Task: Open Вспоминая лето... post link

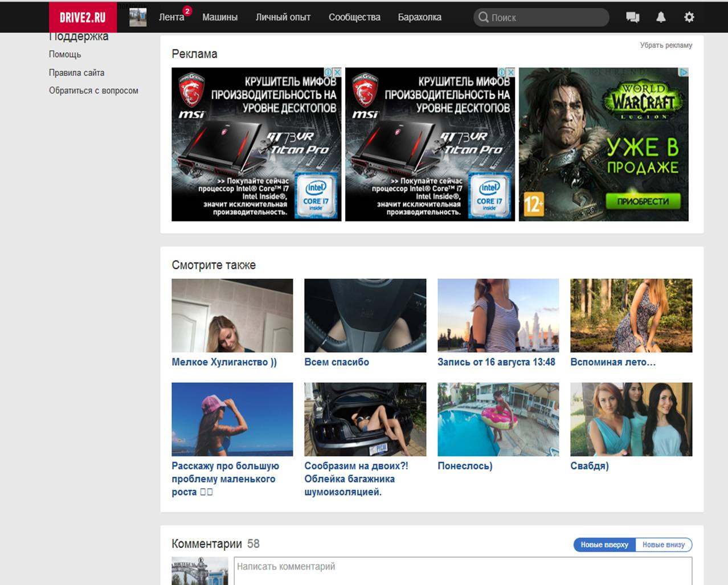Action: click(x=613, y=362)
